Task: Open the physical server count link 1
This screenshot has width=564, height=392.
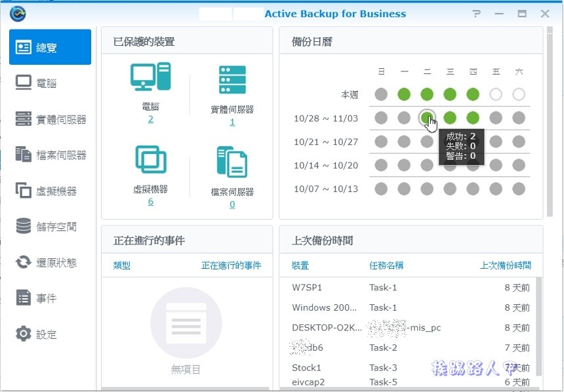Action: [x=232, y=123]
